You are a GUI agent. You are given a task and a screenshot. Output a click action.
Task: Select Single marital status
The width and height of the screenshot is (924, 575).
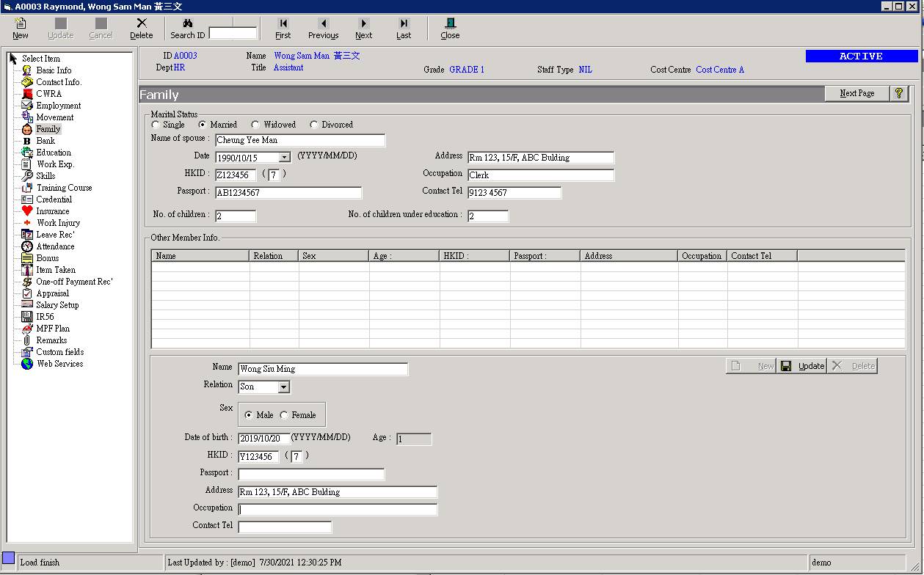(x=156, y=125)
